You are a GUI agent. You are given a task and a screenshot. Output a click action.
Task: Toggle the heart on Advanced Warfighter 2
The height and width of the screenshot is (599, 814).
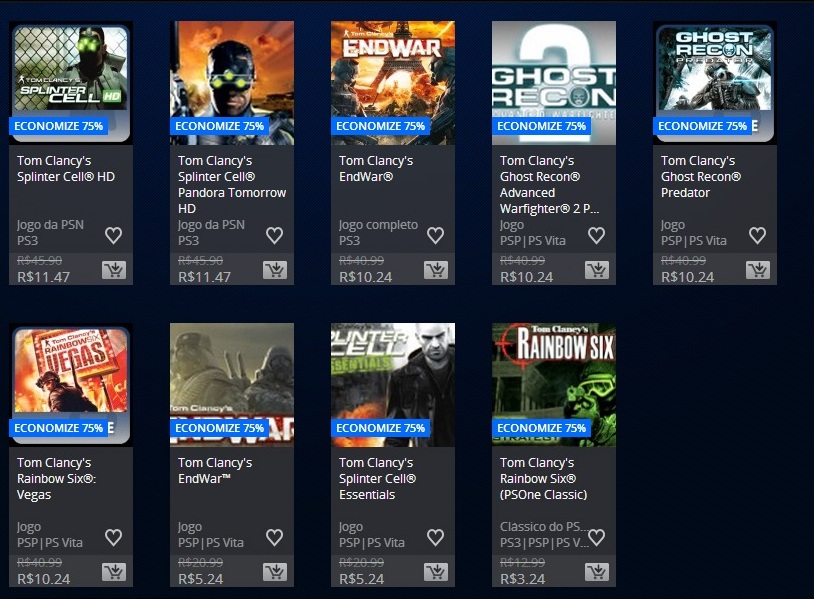pyautogui.click(x=596, y=235)
